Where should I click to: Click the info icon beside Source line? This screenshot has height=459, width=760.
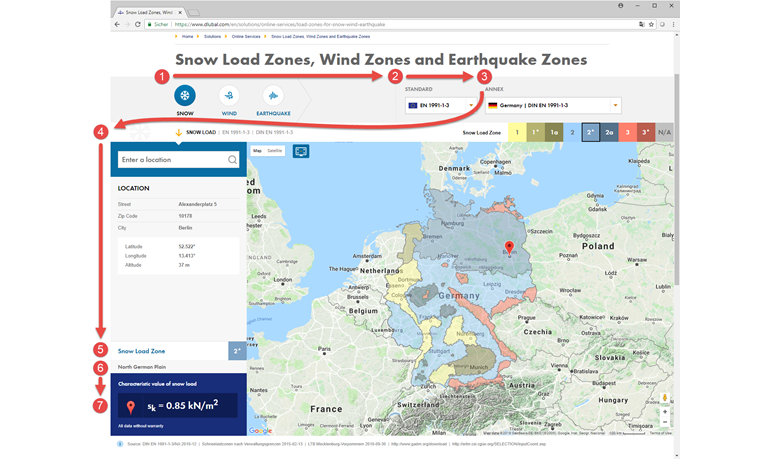click(x=120, y=444)
